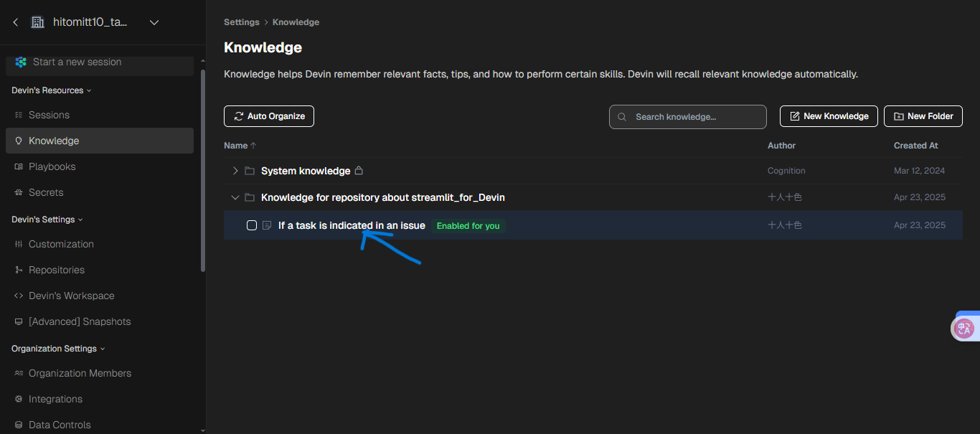
Task: Click the Mar 12, 2024 date
Action: [919, 171]
